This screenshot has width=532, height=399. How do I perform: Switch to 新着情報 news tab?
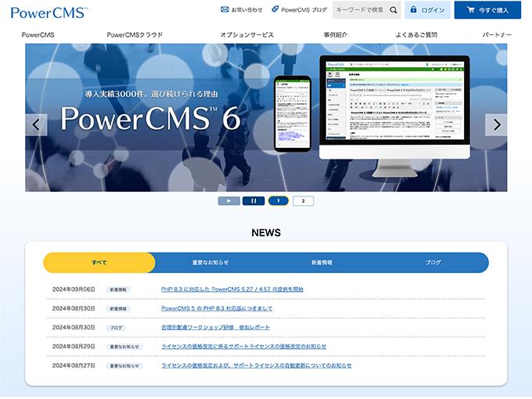point(322,262)
